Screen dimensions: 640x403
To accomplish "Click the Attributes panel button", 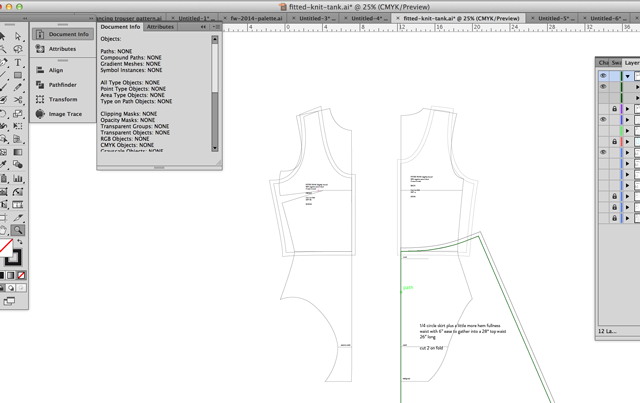I will (x=62, y=48).
